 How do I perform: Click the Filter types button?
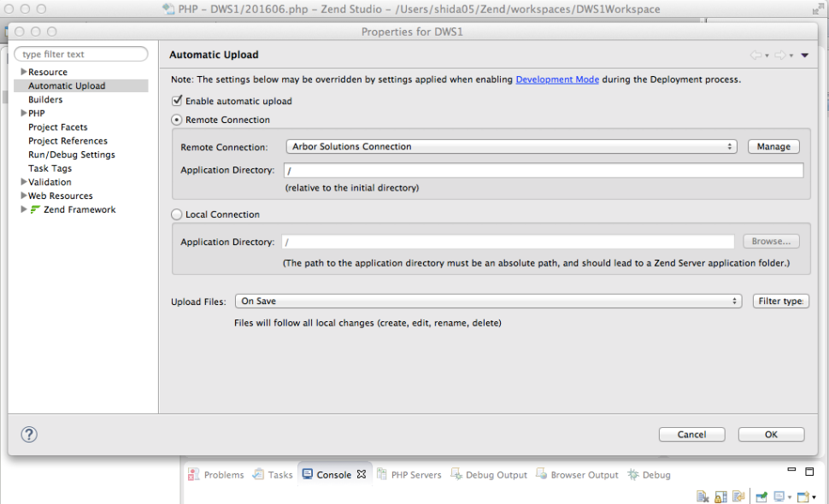pos(781,302)
